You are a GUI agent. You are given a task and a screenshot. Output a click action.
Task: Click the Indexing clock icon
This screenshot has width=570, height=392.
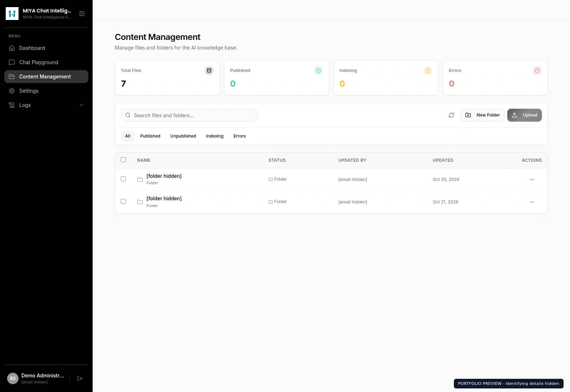428,71
